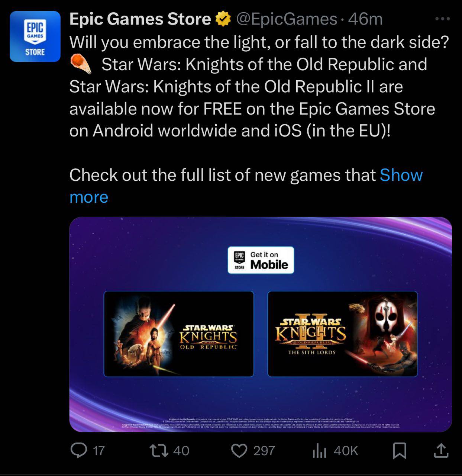Open the three-dot more options menu
The image size is (462, 476).
click(x=442, y=19)
